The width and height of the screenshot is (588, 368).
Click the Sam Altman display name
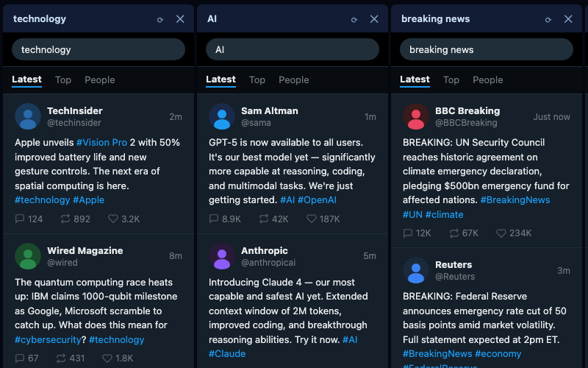270,111
